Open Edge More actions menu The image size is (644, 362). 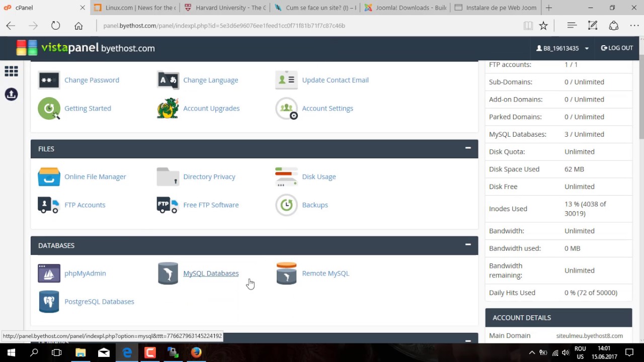634,26
